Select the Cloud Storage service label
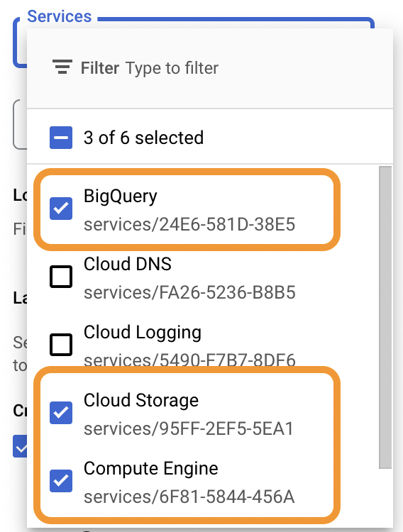Viewport: 403px width, 532px height. coord(141,400)
